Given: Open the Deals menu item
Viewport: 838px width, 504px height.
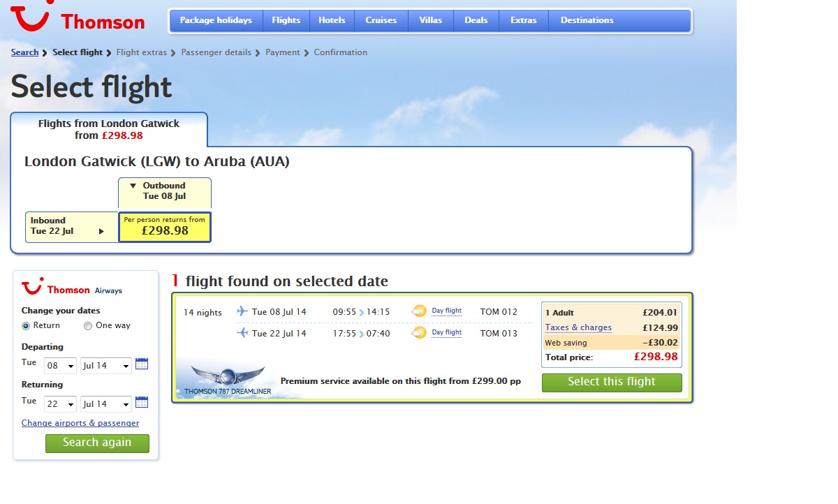Looking at the screenshot, I should point(476,20).
